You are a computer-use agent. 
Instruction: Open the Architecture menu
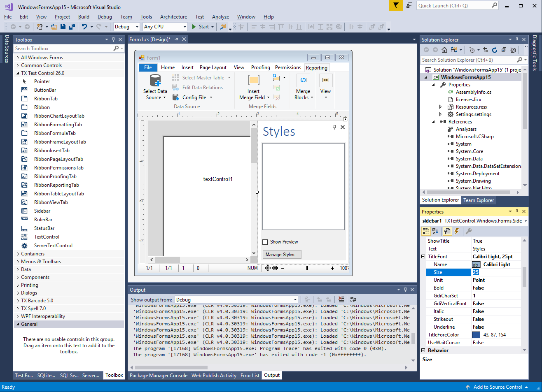pyautogui.click(x=173, y=17)
